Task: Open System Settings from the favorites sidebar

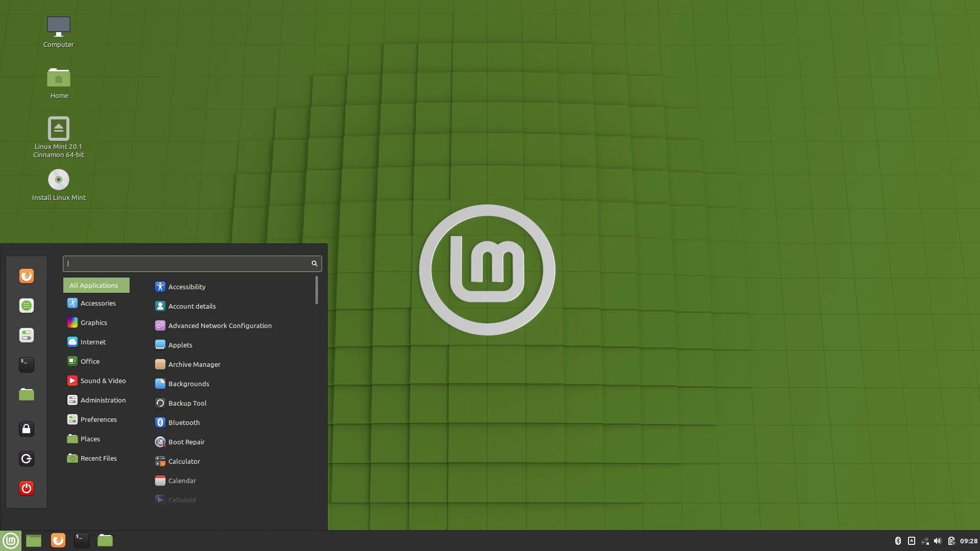Action: (27, 335)
